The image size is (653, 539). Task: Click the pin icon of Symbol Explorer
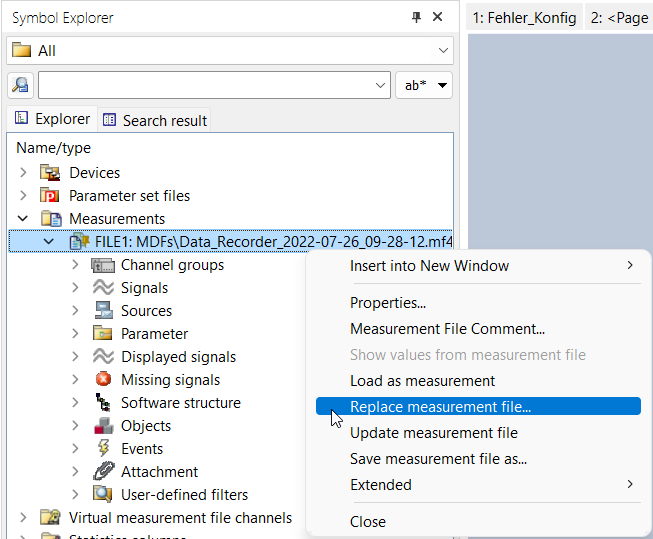(x=416, y=17)
